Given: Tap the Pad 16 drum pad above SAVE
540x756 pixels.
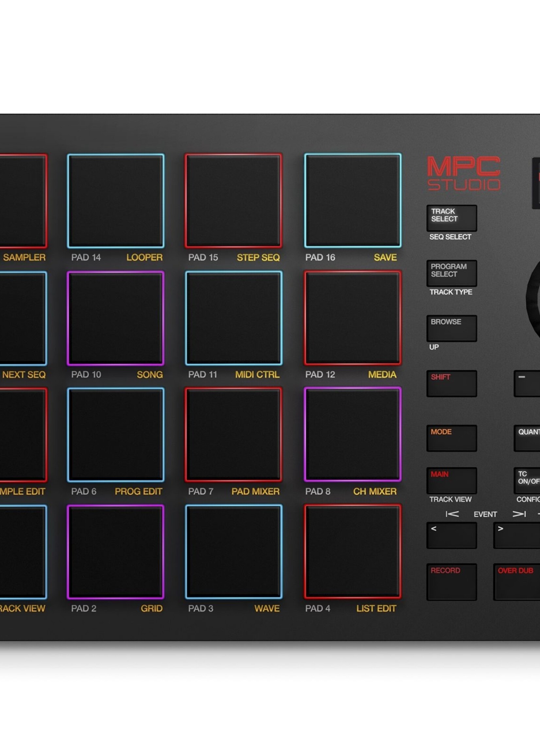Looking at the screenshot, I should (353, 201).
